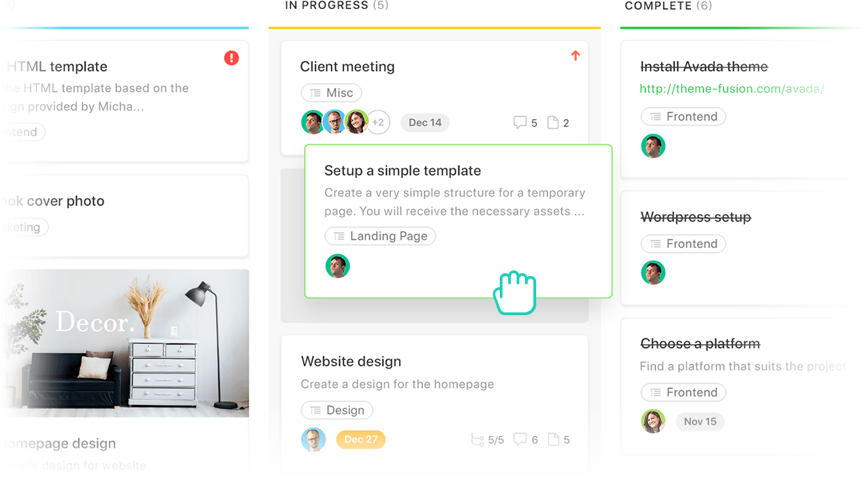The height and width of the screenshot is (484, 868).
Task: Click the +2 more assignees badge
Action: click(x=378, y=123)
